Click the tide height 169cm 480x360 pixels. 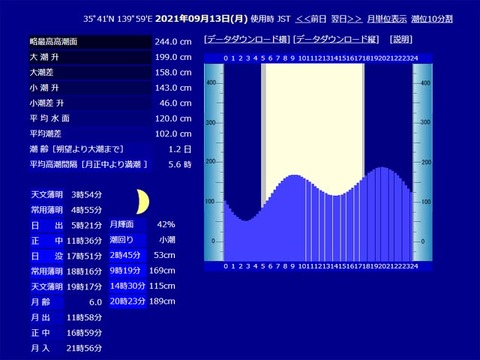tap(162, 271)
